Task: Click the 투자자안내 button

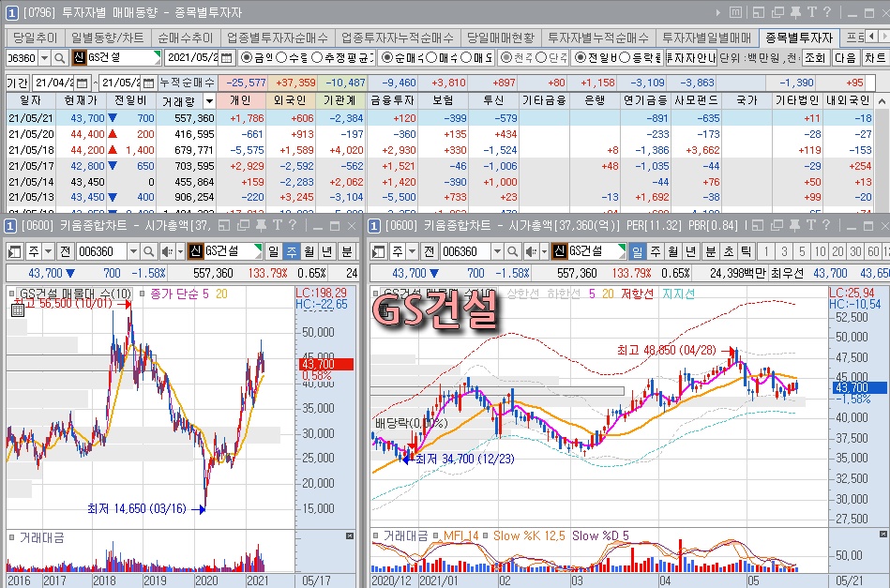Action: click(x=691, y=58)
